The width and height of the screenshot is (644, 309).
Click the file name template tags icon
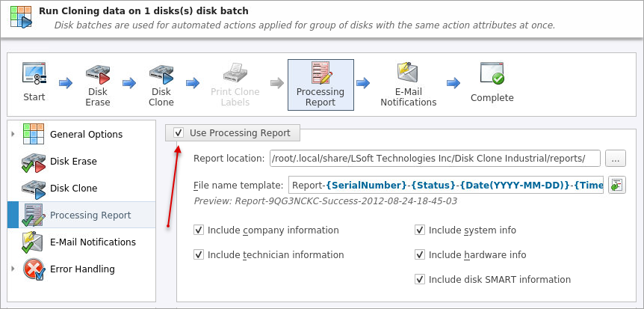coord(616,186)
